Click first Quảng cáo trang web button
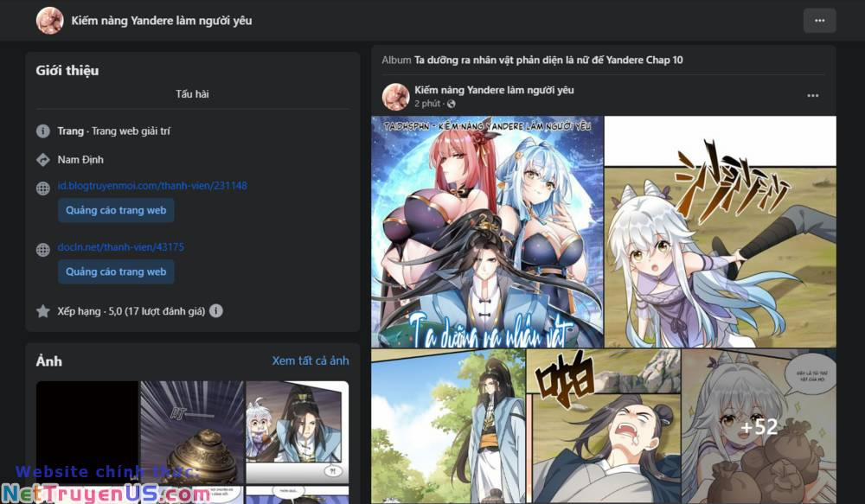Viewport: 865px width, 504px height. pyautogui.click(x=116, y=210)
